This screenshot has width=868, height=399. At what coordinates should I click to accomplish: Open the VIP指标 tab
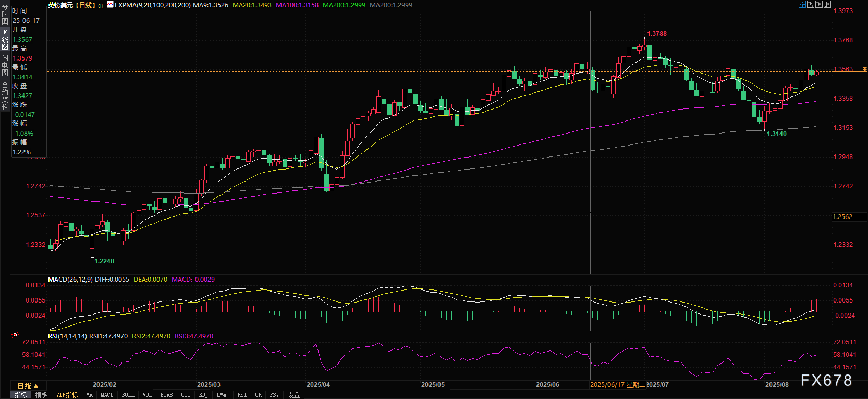pyautogui.click(x=67, y=395)
